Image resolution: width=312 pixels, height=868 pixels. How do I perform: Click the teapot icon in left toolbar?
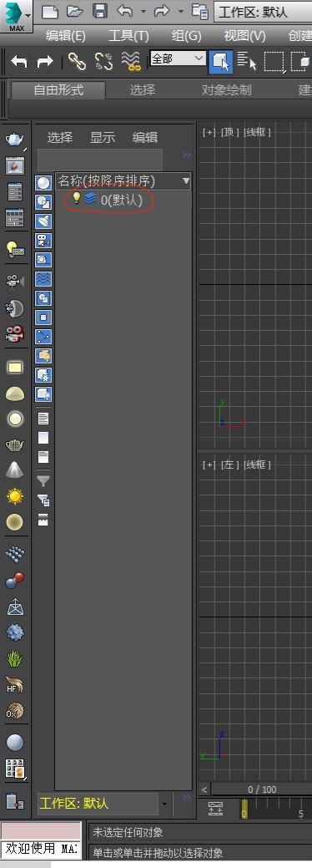(15, 139)
